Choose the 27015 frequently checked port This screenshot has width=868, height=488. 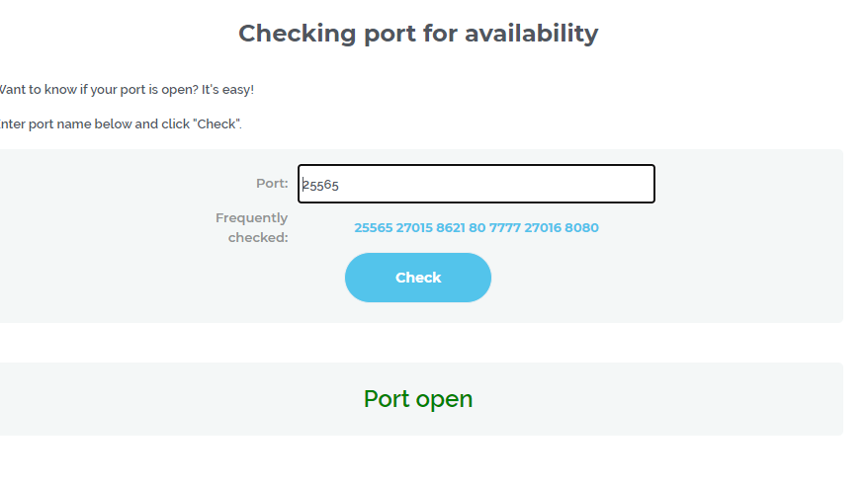414,228
